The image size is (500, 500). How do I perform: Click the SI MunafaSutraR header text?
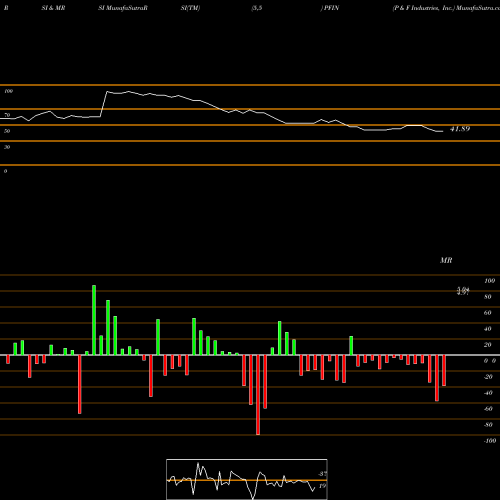(x=123, y=8)
